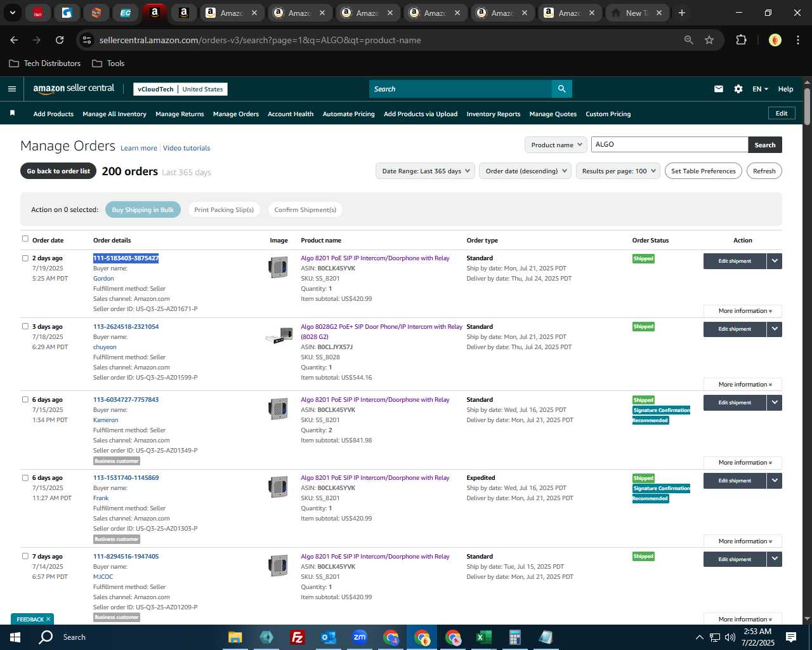This screenshot has height=650, width=812.
Task: Select the checkbox for order 113-1531740-1145869
Action: pos(25,477)
